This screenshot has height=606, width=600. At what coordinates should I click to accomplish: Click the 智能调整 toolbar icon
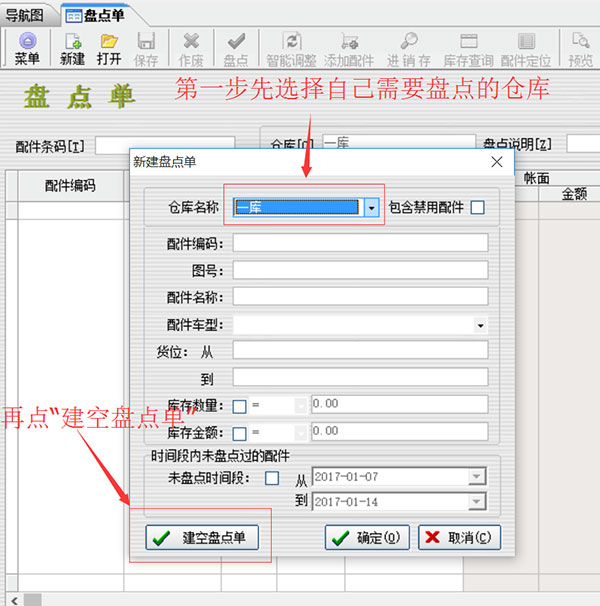pyautogui.click(x=292, y=41)
